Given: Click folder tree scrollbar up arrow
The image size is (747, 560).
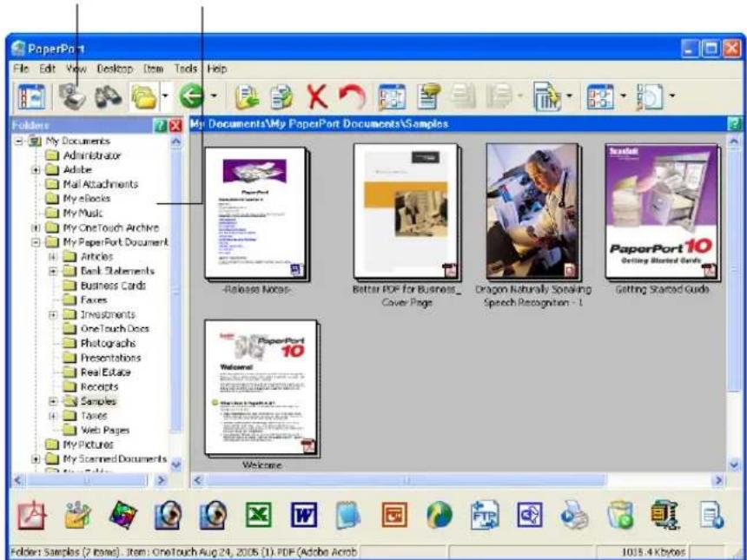Looking at the screenshot, I should click(x=175, y=142).
